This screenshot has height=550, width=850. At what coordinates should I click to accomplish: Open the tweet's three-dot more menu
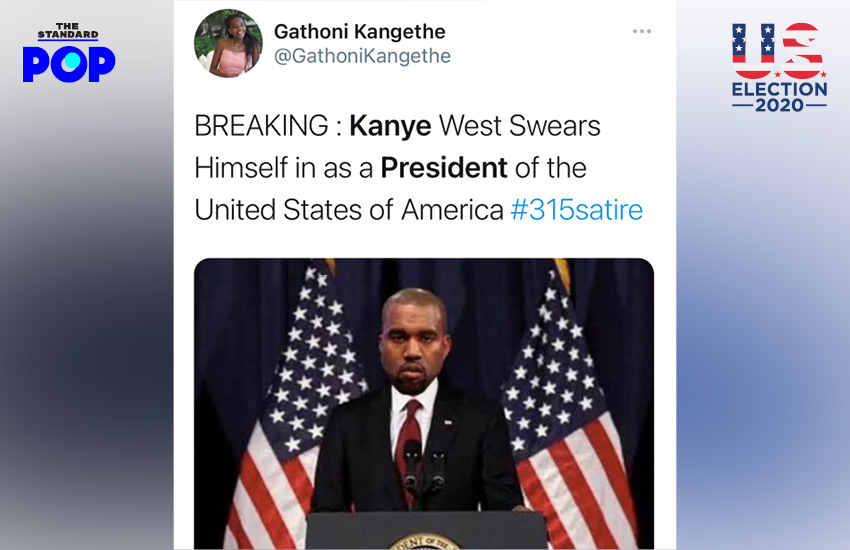642,32
